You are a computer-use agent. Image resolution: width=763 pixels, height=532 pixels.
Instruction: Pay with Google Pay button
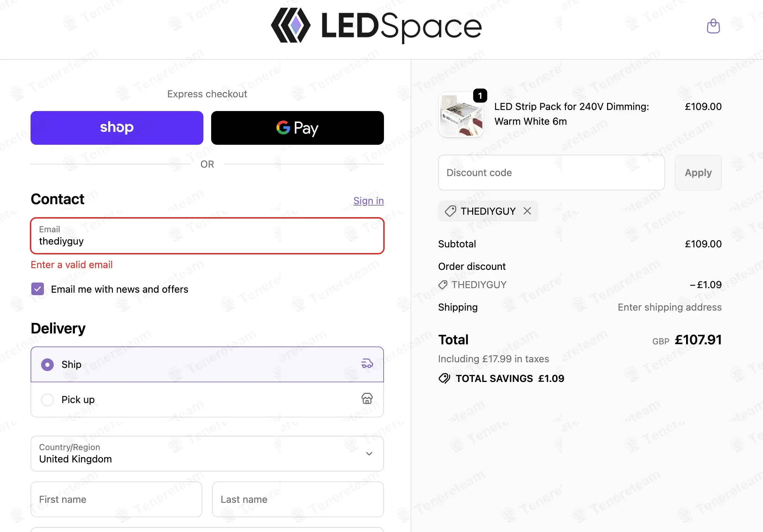tap(297, 128)
